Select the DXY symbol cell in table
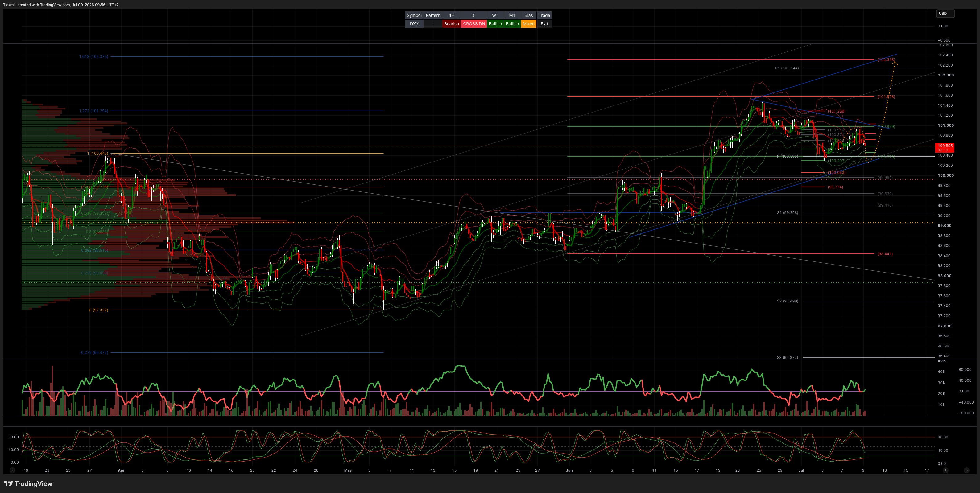Image resolution: width=980 pixels, height=493 pixels. click(x=414, y=23)
